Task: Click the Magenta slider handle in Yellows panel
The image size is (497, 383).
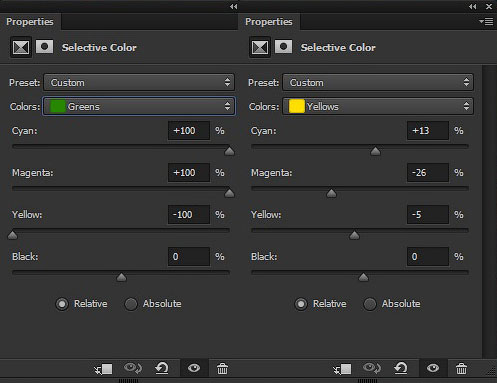Action: (331, 193)
